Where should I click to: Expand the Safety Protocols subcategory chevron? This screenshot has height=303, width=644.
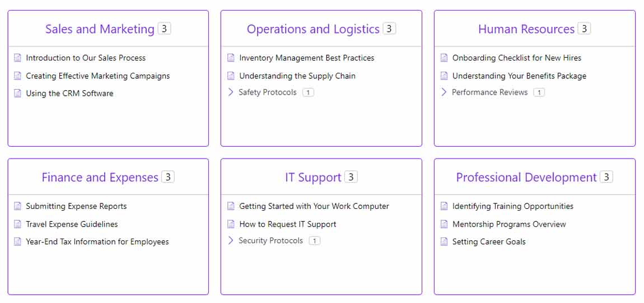point(231,92)
